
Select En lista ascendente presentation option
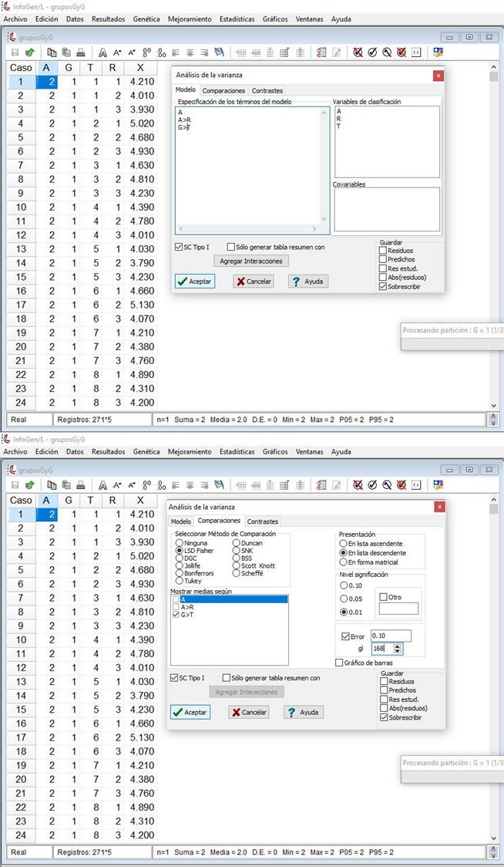344,543
